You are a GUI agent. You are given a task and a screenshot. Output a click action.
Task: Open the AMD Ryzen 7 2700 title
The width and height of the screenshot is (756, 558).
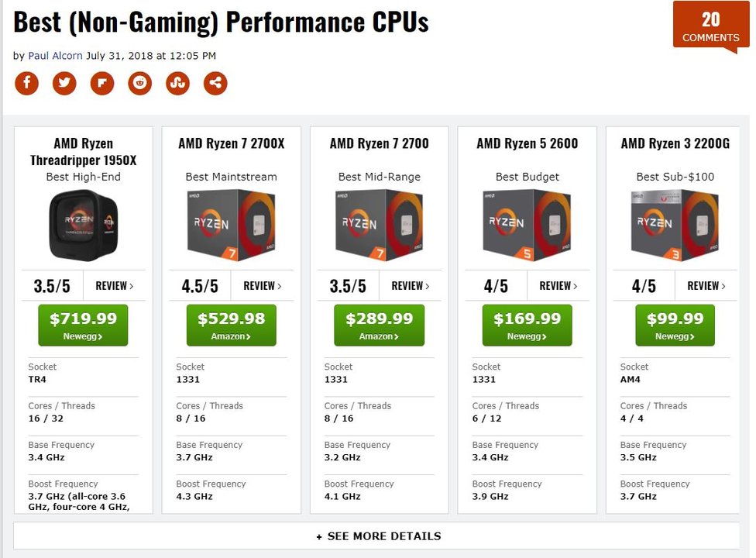coord(379,143)
